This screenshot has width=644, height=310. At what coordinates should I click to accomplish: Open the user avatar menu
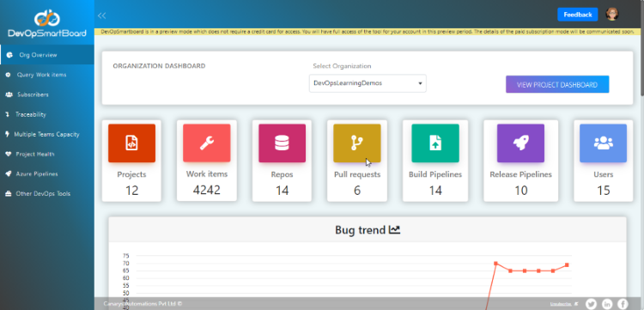[x=612, y=14]
